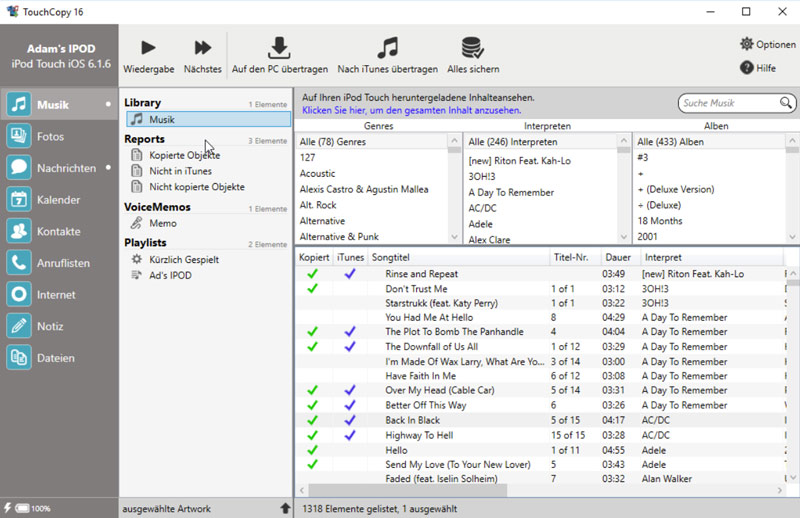Select Musik under Library
Image resolution: width=800 pixels, height=518 pixels.
pos(209,119)
